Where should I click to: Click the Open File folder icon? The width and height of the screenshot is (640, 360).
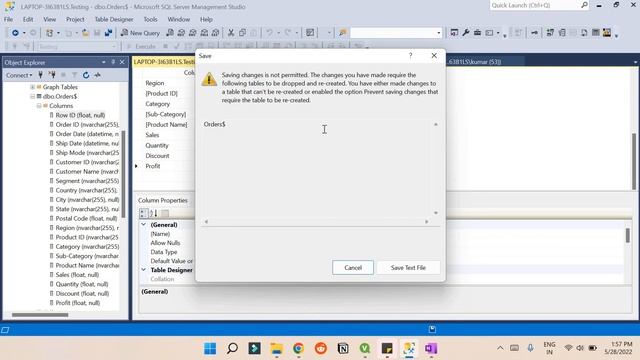[x=85, y=33]
